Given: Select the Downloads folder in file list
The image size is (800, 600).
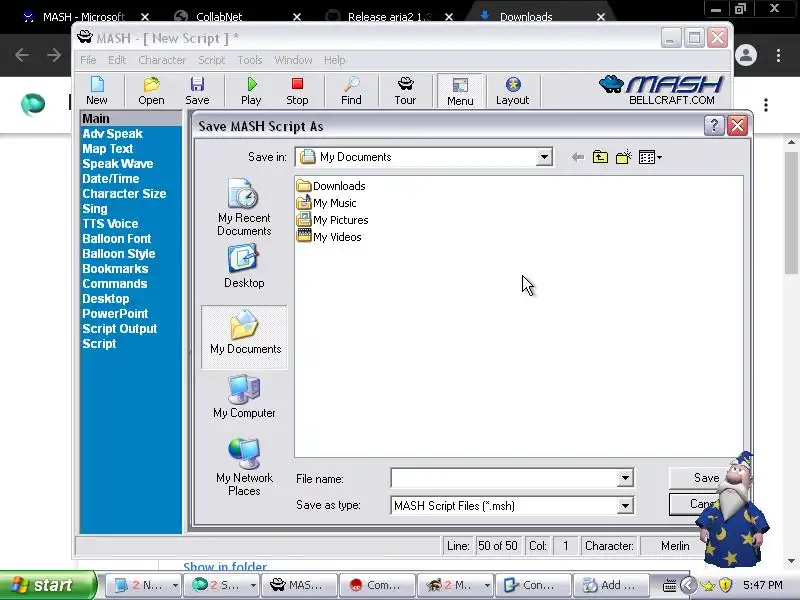Looking at the screenshot, I should (331, 186).
